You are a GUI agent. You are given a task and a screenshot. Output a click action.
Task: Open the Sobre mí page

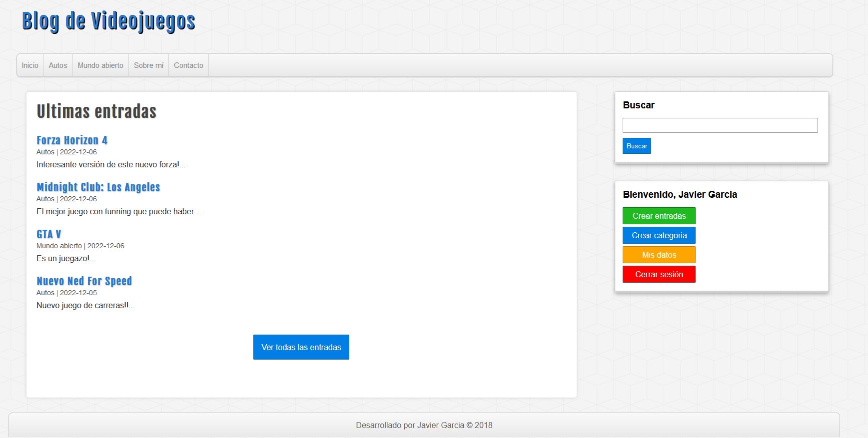[148, 65]
